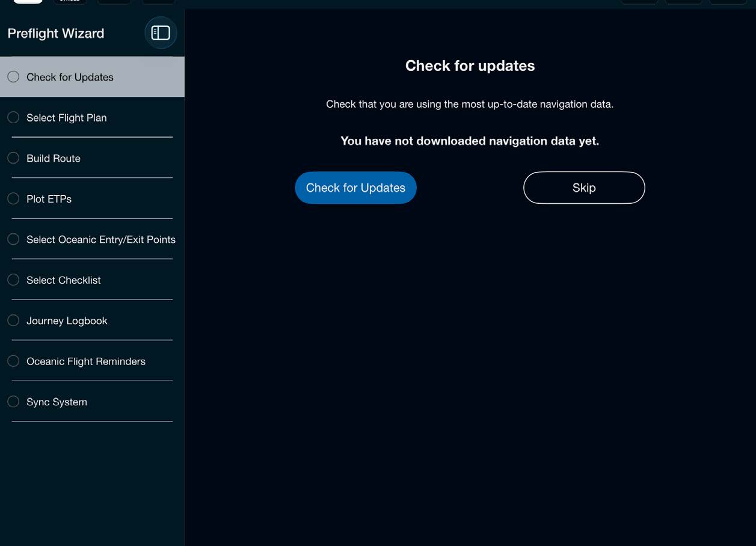
Task: Click the Preflight Wizard title
Action: (x=56, y=34)
